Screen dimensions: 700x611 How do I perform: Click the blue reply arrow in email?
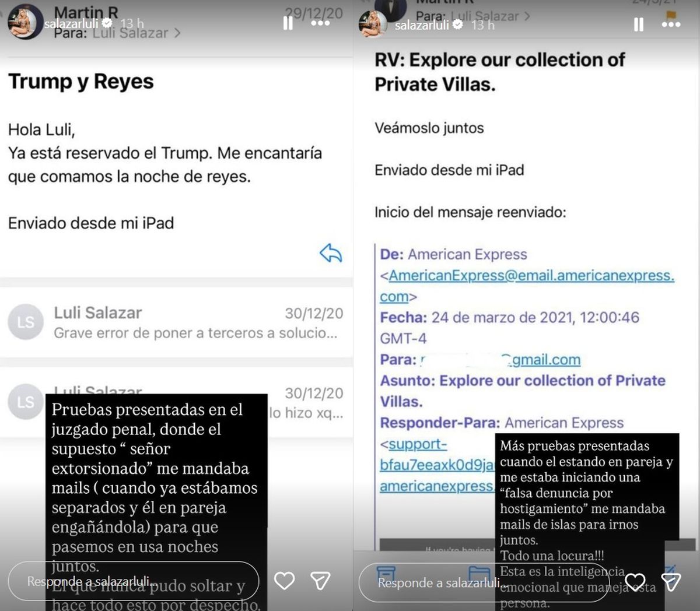331,253
